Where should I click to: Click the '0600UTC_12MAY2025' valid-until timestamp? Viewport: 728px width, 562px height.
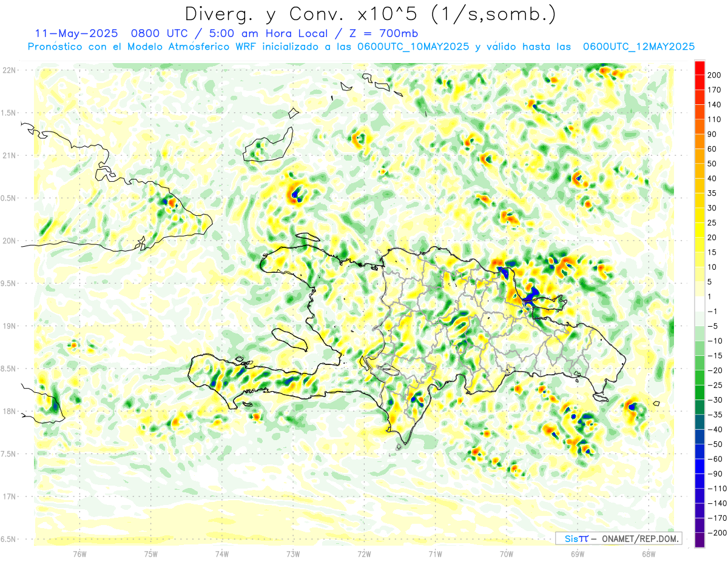click(638, 46)
